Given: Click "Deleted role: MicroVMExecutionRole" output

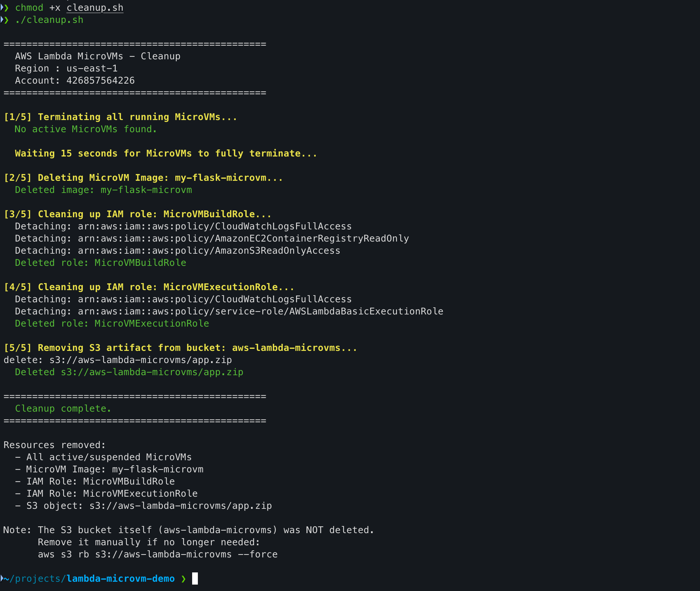Looking at the screenshot, I should pos(112,323).
